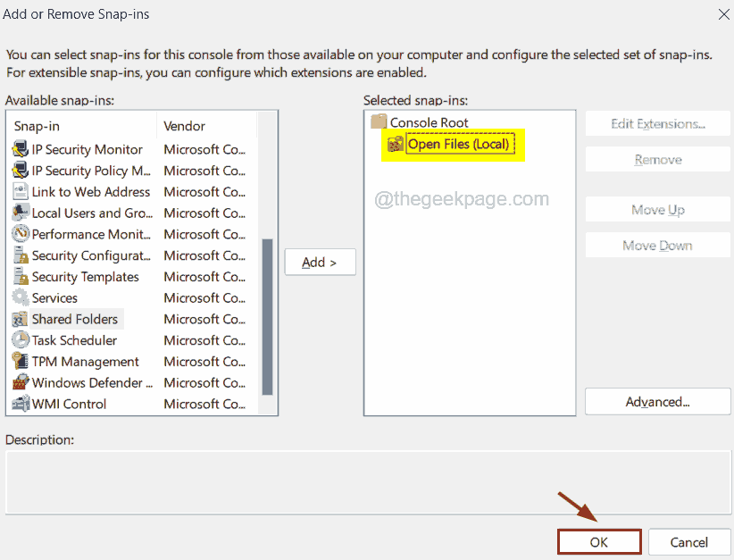
Task: Select the Windows Defender firewall icon
Action: 21,383
